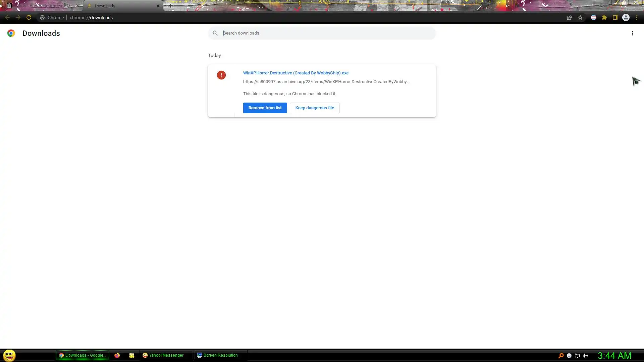Click the Search downloads field
644x362 pixels.
(x=322, y=33)
